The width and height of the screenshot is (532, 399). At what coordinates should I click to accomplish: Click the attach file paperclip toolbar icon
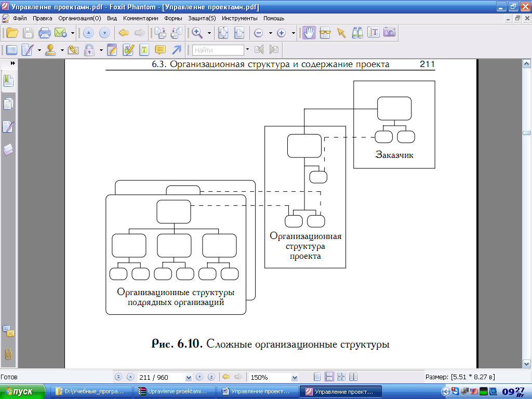pos(73,50)
